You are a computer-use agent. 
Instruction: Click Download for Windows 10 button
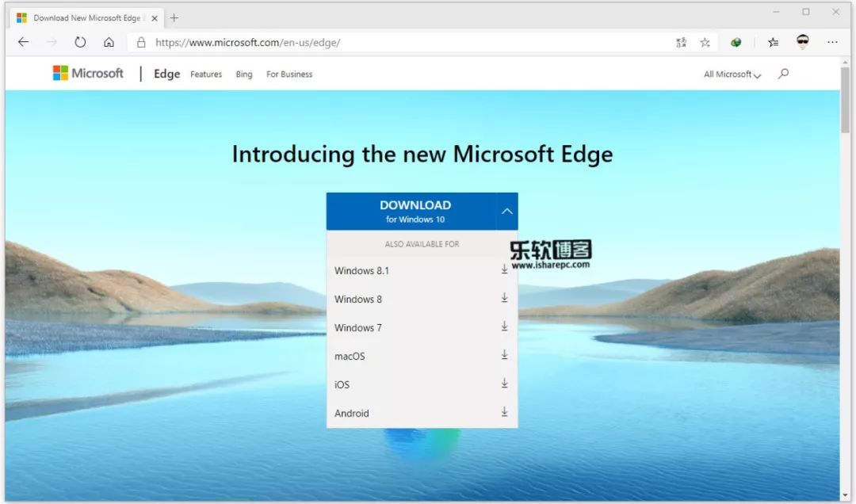[x=411, y=212]
